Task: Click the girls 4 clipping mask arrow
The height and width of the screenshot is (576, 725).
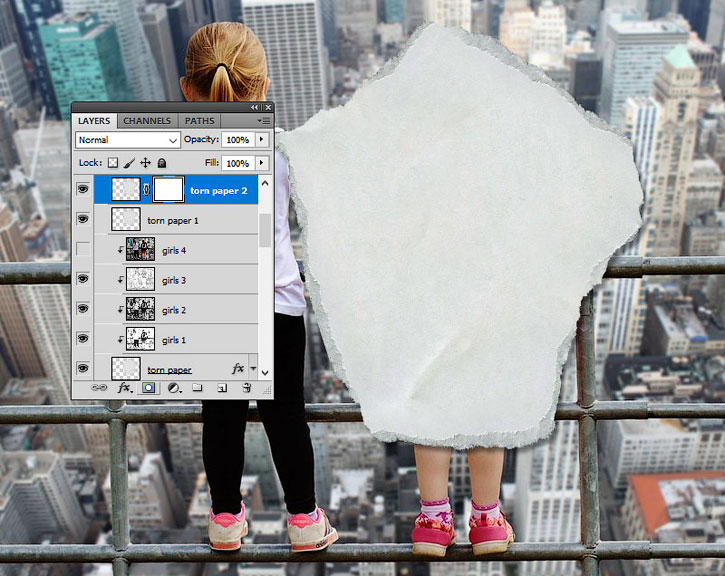Action: pyautogui.click(x=120, y=250)
